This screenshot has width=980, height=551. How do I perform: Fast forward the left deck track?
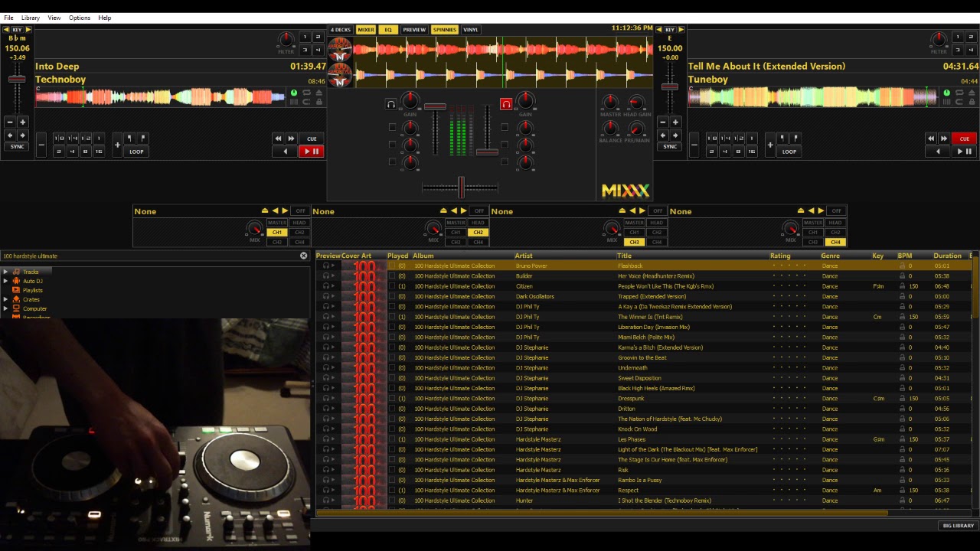click(x=291, y=139)
